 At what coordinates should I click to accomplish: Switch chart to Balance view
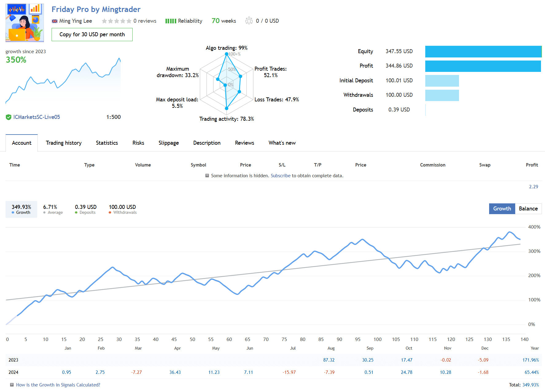[528, 209]
